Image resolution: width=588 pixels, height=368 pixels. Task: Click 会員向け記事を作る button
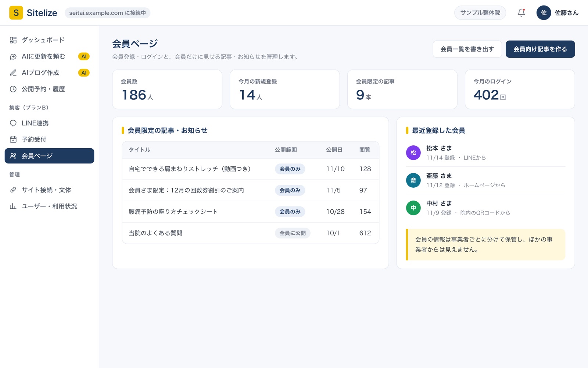(x=540, y=49)
